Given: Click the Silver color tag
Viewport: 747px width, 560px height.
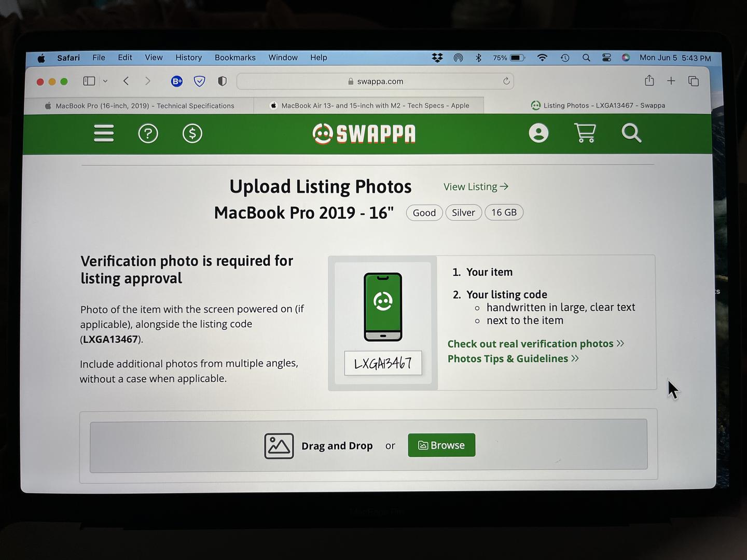Looking at the screenshot, I should [463, 213].
